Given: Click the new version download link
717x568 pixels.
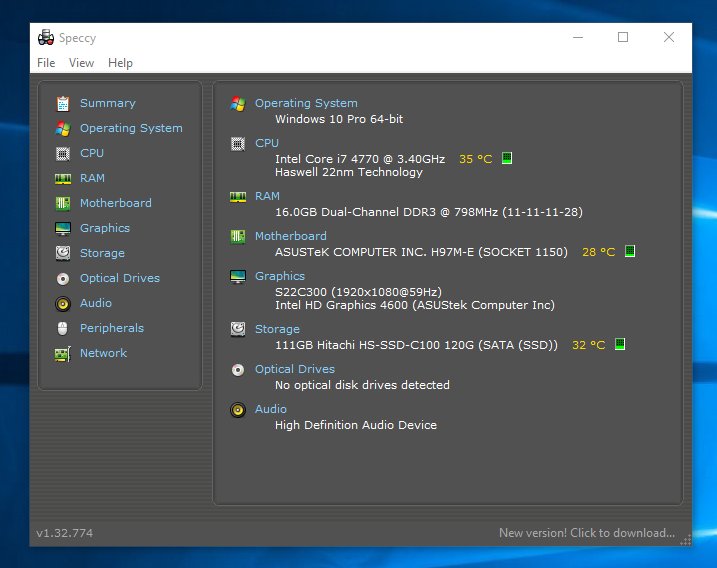Looking at the screenshot, I should [x=586, y=533].
